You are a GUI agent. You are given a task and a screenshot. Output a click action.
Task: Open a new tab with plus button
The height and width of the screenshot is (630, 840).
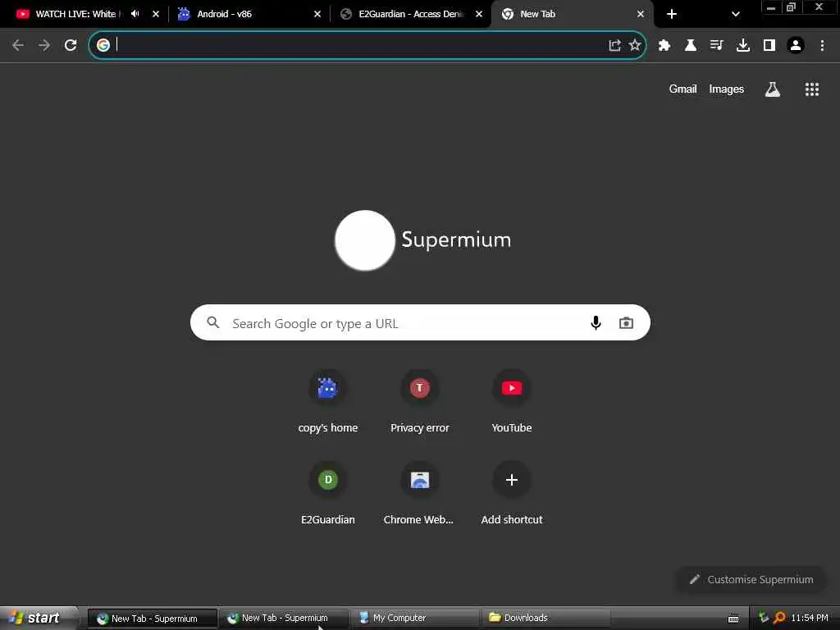coord(672,14)
